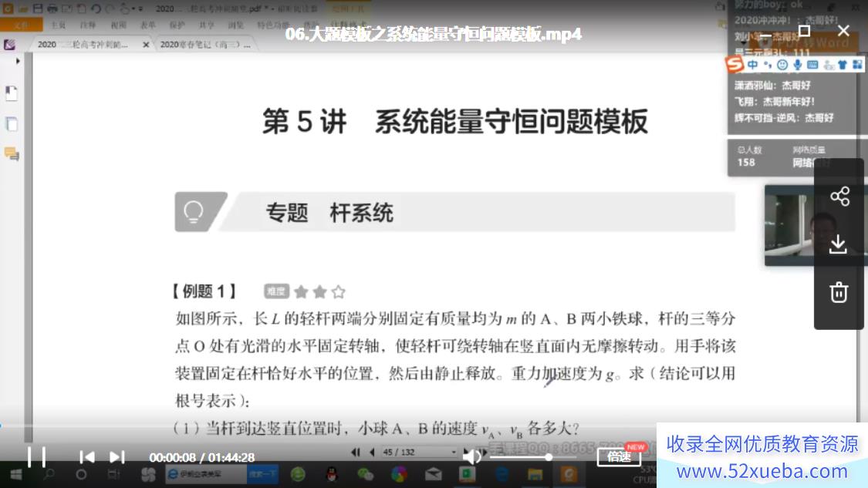Open the 主页 ribbon tab
The width and height of the screenshot is (868, 488).
[58, 25]
